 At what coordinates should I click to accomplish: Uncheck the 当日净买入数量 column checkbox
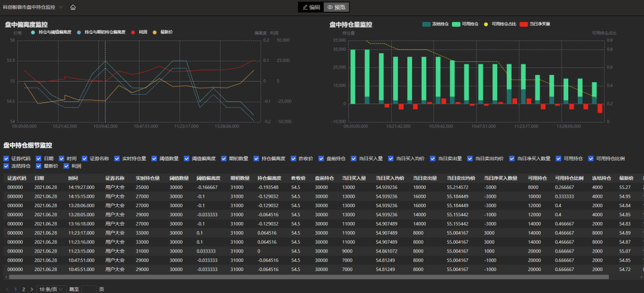(512, 158)
